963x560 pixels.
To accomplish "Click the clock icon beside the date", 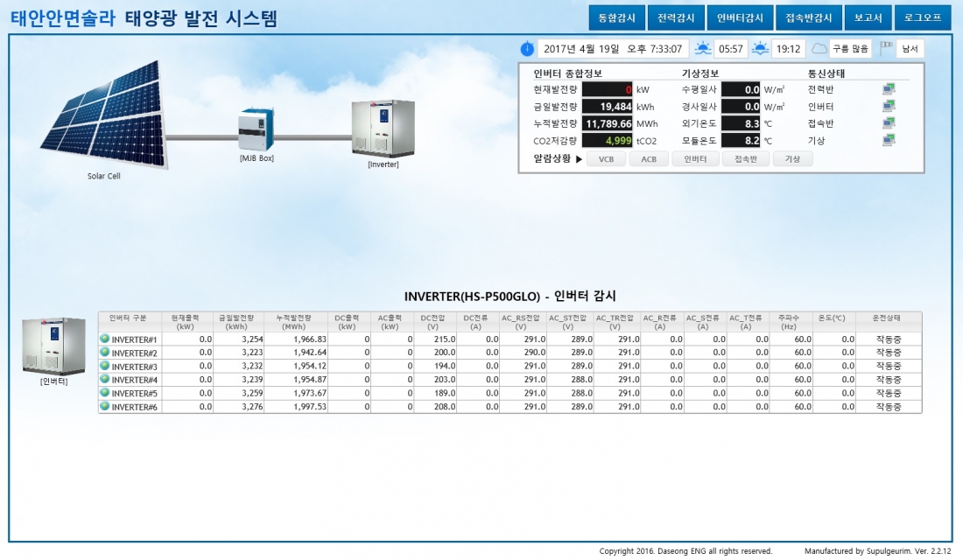I will (x=527, y=49).
